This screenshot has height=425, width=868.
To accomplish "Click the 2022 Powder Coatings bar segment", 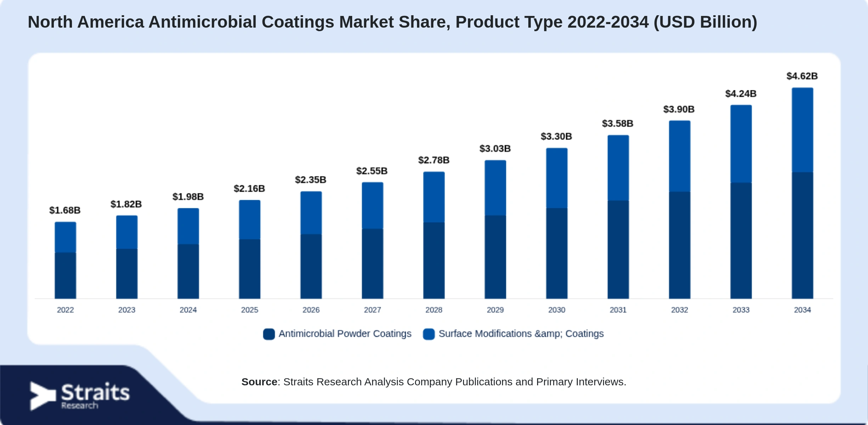I will (66, 276).
